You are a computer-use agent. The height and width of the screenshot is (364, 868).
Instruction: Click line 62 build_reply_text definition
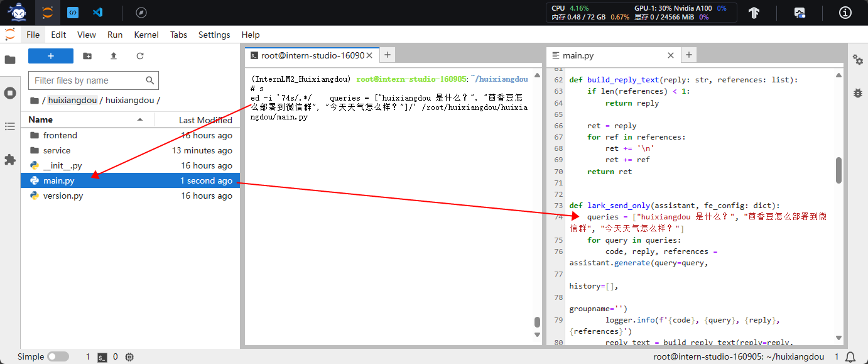[x=683, y=80]
